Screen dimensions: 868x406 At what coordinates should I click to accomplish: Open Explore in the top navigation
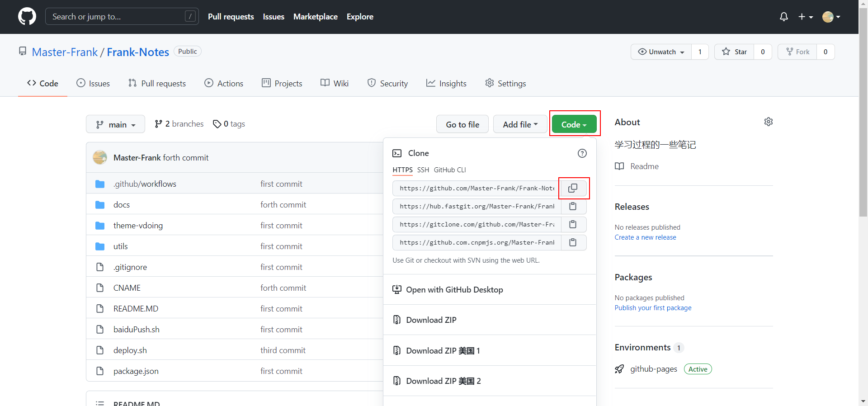(360, 17)
